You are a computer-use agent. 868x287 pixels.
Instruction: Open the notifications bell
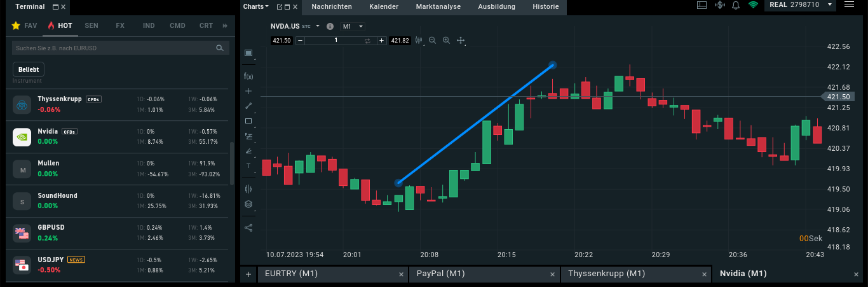(736, 5)
